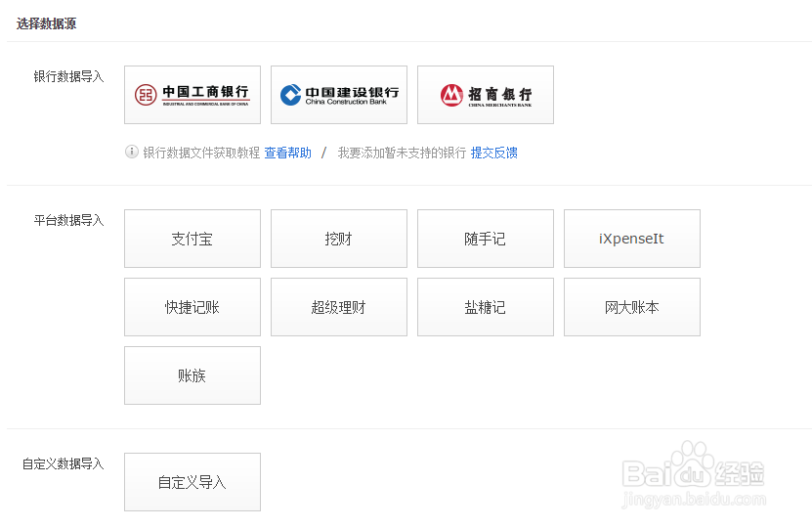Screen dimensions: 812x528
Task: Click the 自定义数据导入 section label
Action: click(x=64, y=463)
